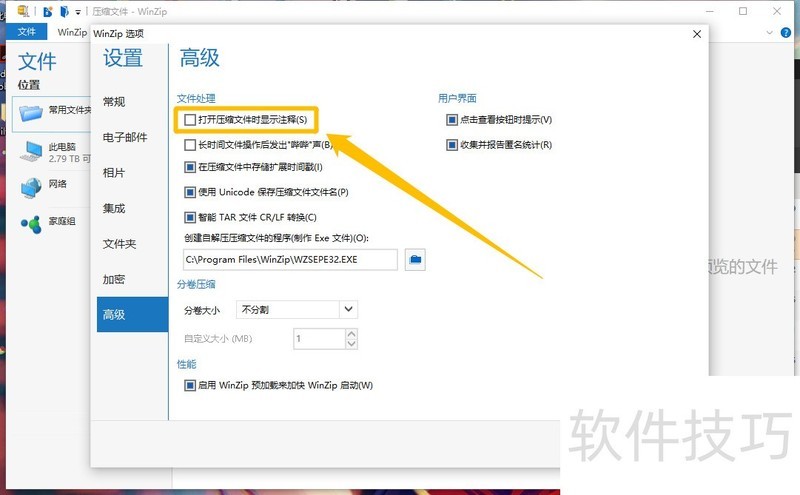Click the WinZip app icon in title bar
The height and width of the screenshot is (495, 800).
[x=23, y=11]
